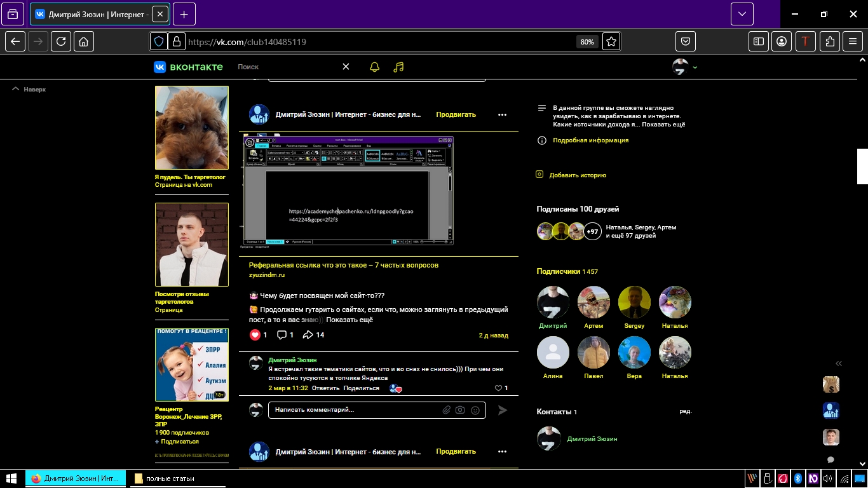Screen dimensions: 868x488
Task: Save the page to Pocket
Action: pos(686,41)
